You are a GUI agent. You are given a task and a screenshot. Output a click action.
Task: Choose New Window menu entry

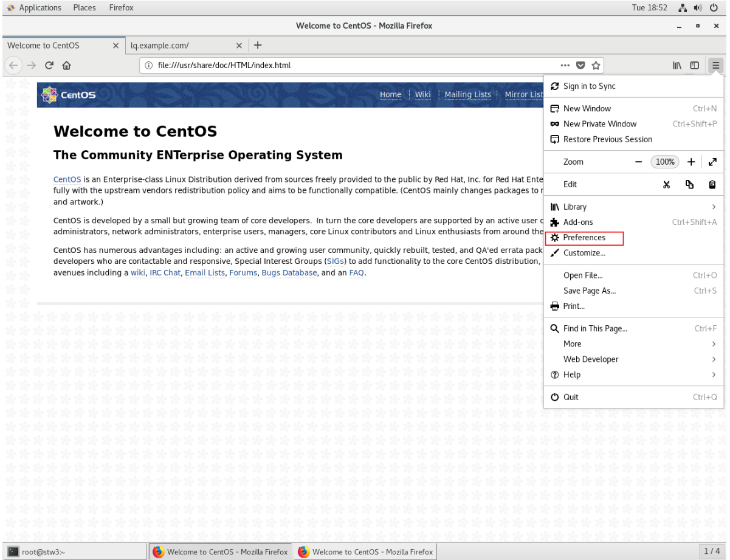coord(634,108)
